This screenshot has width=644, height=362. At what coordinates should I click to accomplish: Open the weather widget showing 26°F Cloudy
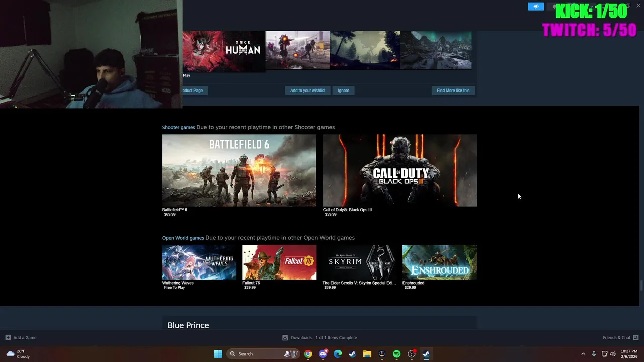pyautogui.click(x=18, y=354)
